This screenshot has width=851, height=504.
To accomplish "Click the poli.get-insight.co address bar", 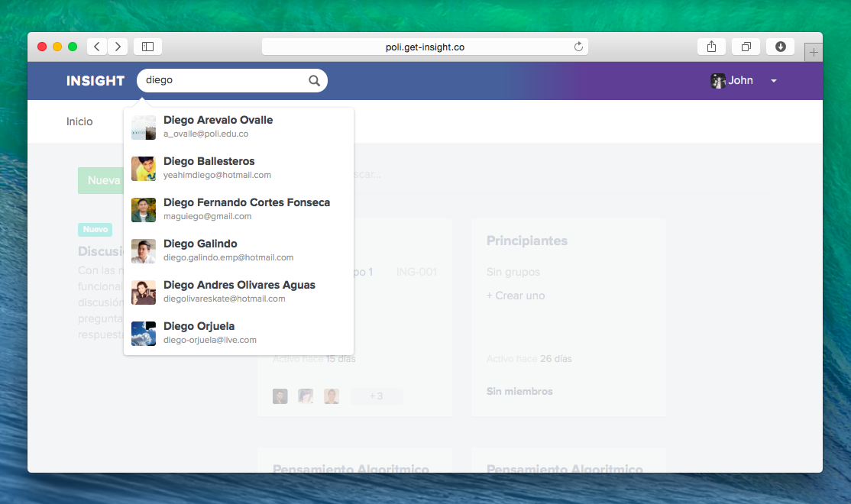I will 425,47.
